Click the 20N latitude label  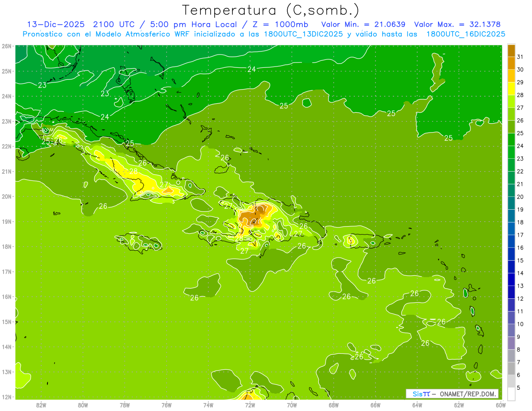7,196
